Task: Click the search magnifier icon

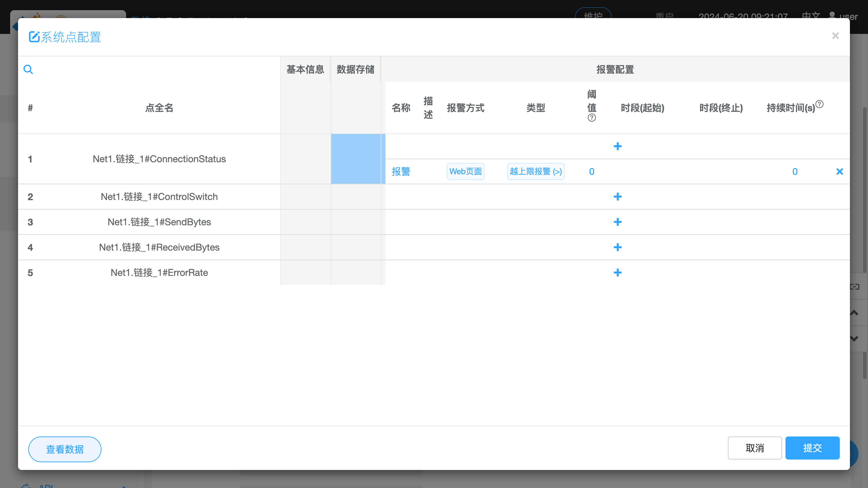Action: tap(28, 69)
